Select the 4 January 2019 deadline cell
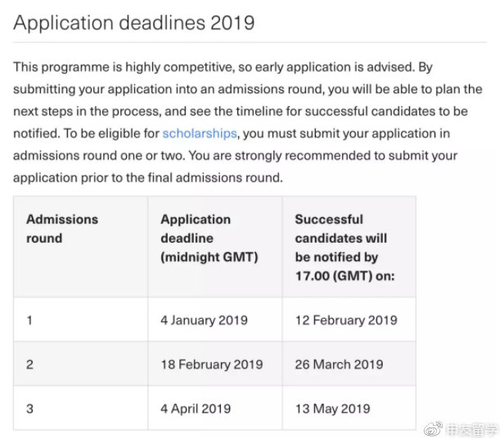 (215, 320)
